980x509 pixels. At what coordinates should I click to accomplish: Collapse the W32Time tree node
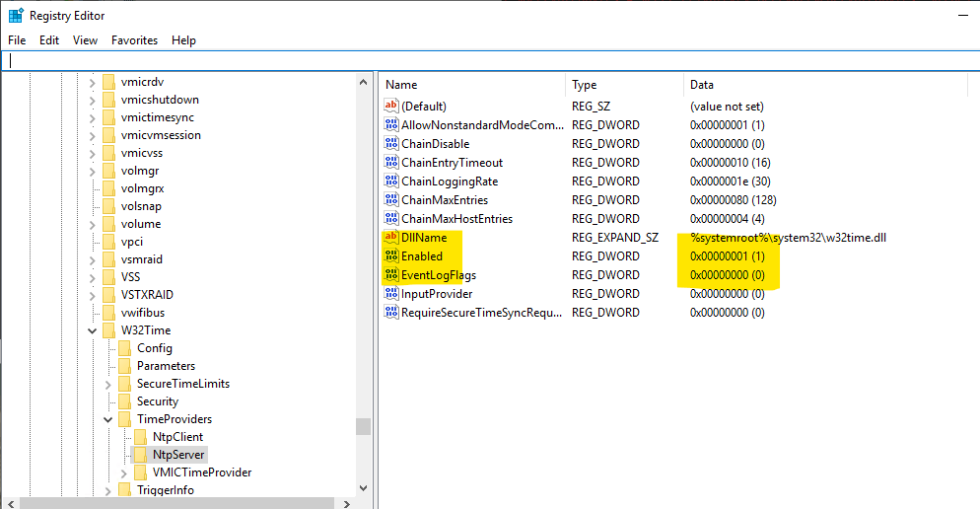click(93, 330)
